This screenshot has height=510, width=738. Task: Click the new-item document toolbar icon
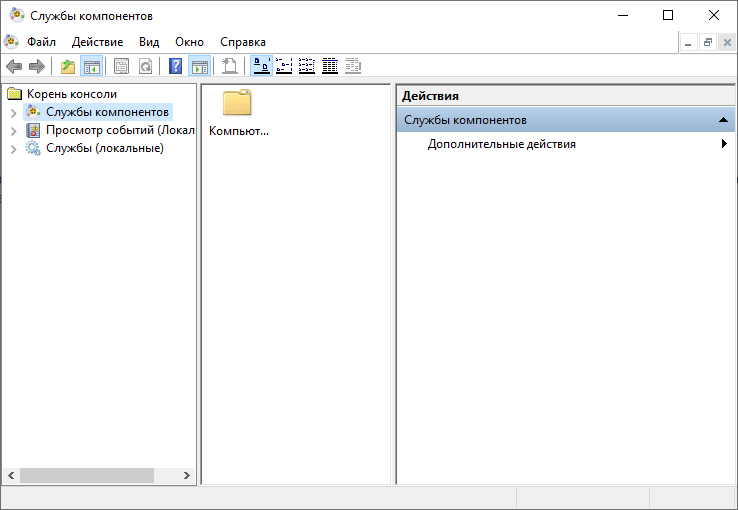tap(230, 66)
